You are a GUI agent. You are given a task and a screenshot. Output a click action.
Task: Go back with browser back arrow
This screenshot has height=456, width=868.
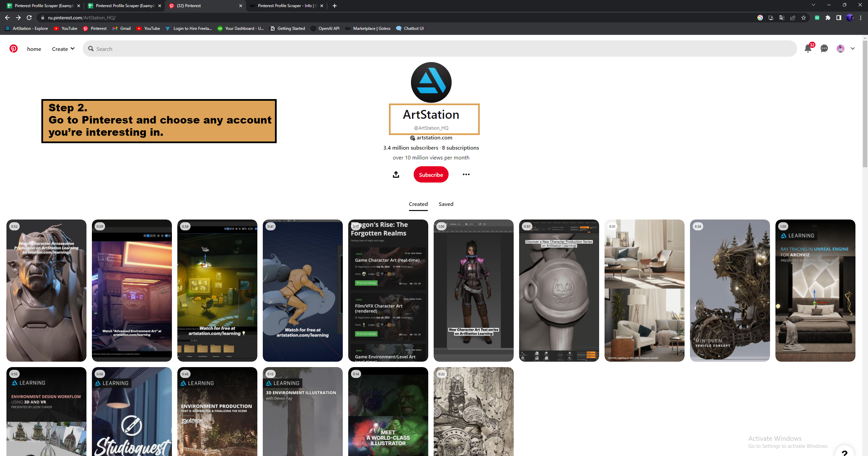point(7,18)
